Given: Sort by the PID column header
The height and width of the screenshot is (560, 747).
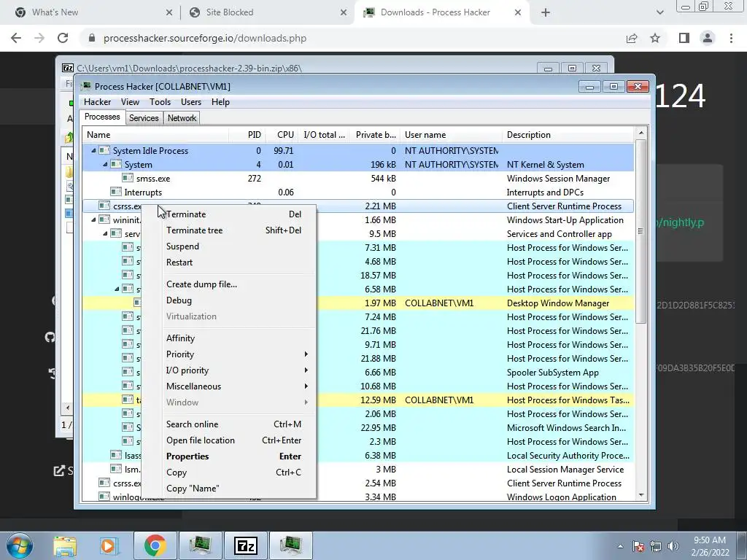Looking at the screenshot, I should [247, 135].
